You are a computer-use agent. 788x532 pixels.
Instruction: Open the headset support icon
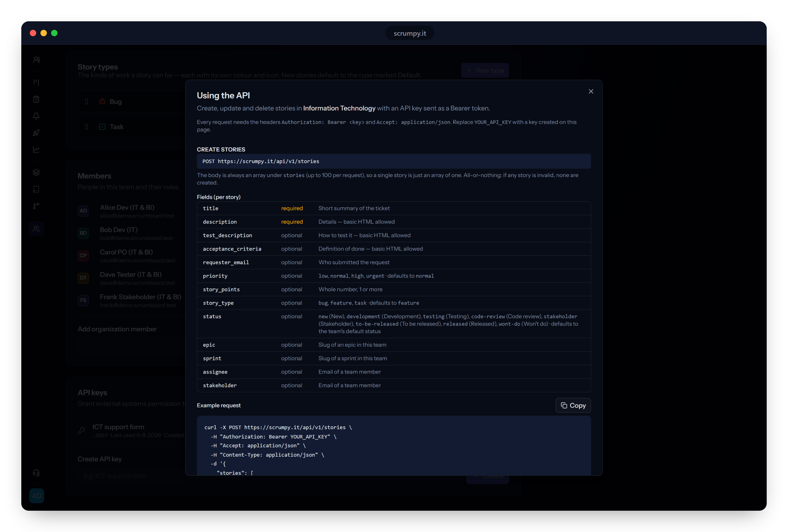pos(36,473)
